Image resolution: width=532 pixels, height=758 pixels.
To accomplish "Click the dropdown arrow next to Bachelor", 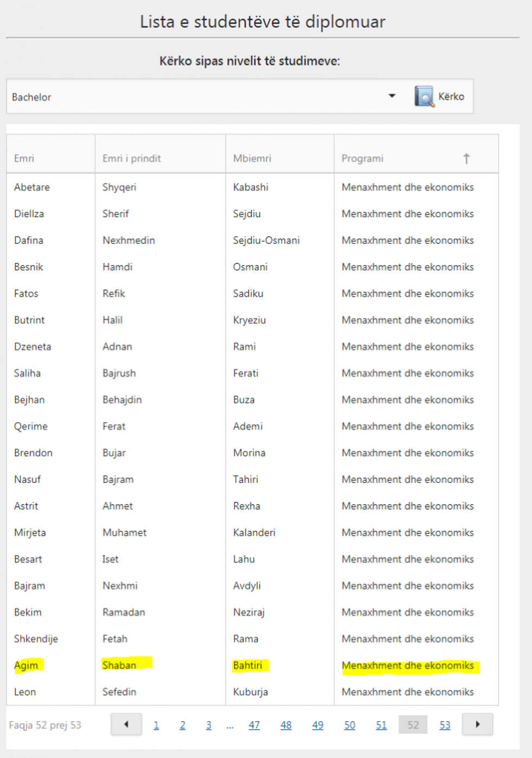I will (392, 96).
